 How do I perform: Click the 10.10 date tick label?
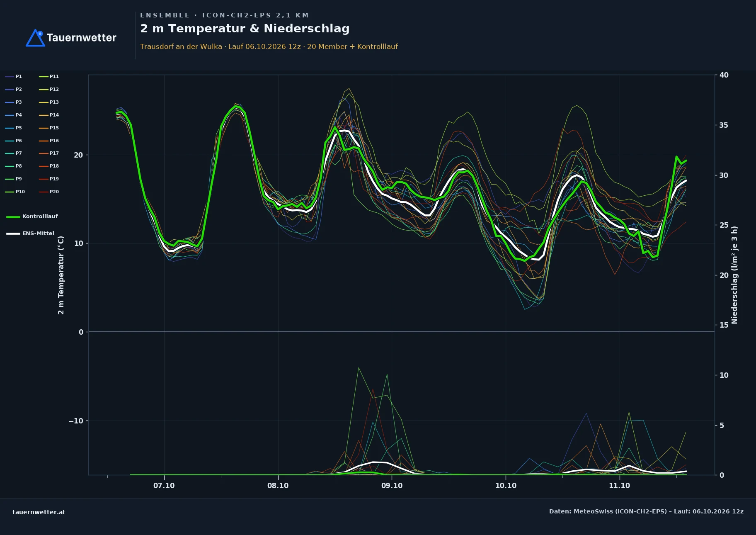pos(506,486)
